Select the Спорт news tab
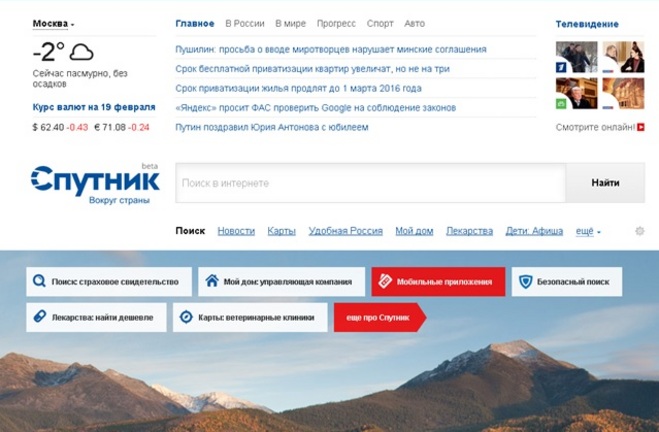Screen dimensions: 659x432 click(380, 24)
